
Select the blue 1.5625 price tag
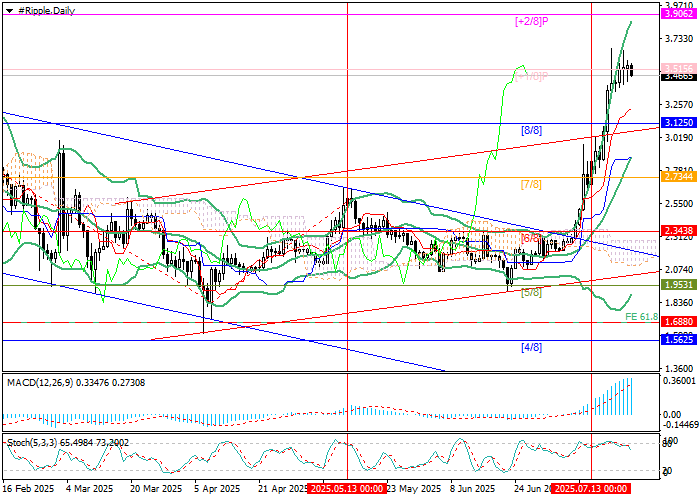click(678, 340)
